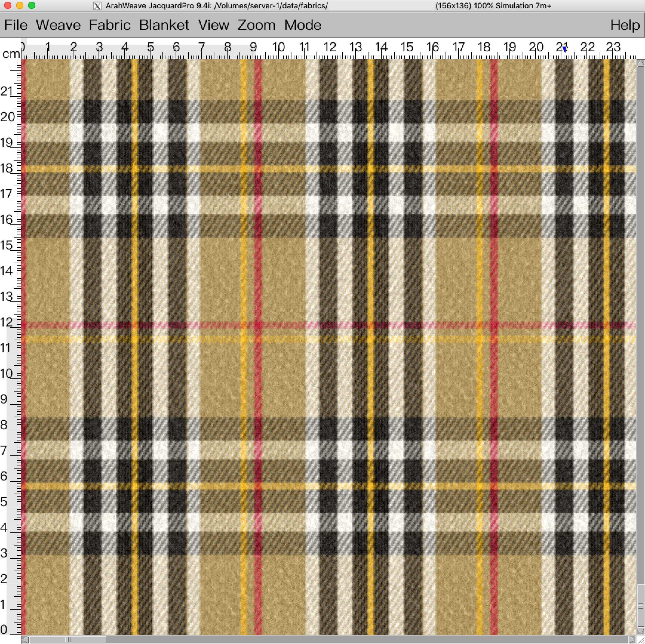Close the ArahWeave window with the red button
Image resolution: width=645 pixels, height=644 pixels.
(8, 5)
